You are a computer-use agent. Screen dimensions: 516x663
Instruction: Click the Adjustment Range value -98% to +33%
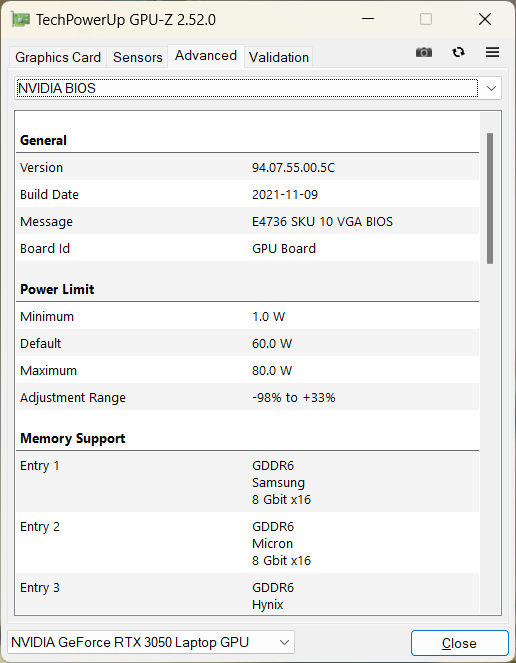[294, 398]
